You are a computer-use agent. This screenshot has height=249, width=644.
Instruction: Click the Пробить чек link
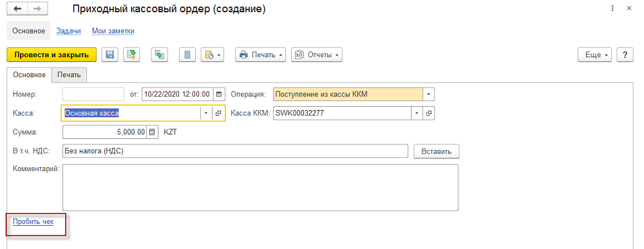click(x=33, y=221)
